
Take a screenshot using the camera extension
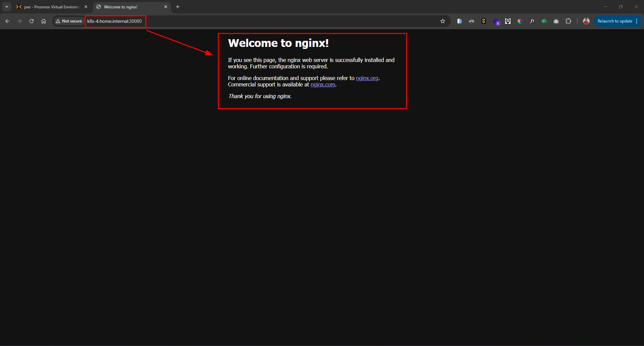(556, 21)
